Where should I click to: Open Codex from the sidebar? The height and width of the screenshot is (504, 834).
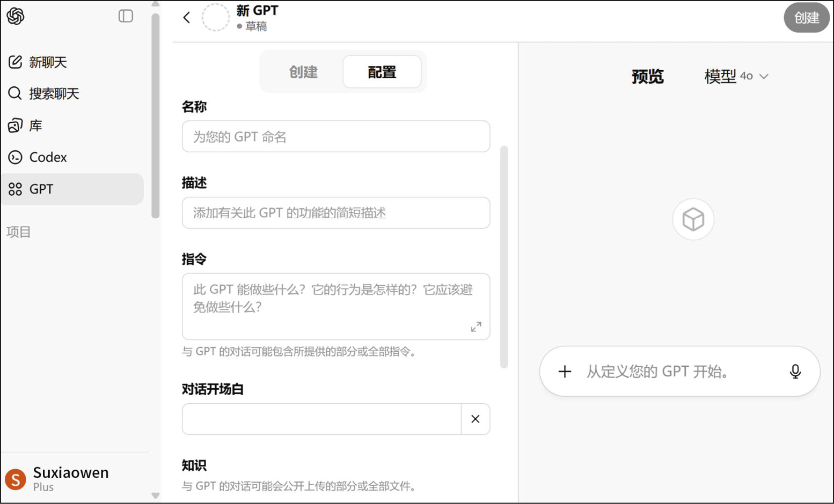coord(48,157)
